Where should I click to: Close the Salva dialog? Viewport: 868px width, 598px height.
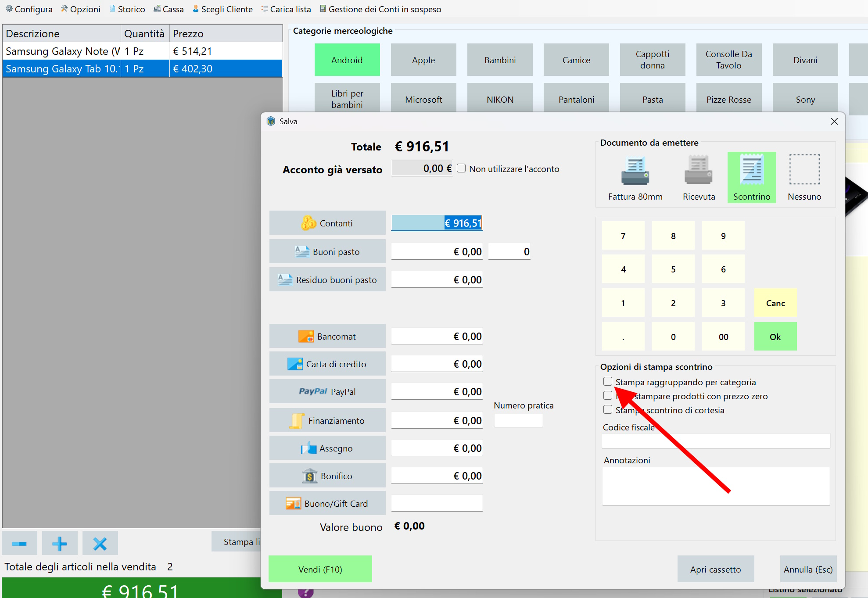pyautogui.click(x=834, y=122)
